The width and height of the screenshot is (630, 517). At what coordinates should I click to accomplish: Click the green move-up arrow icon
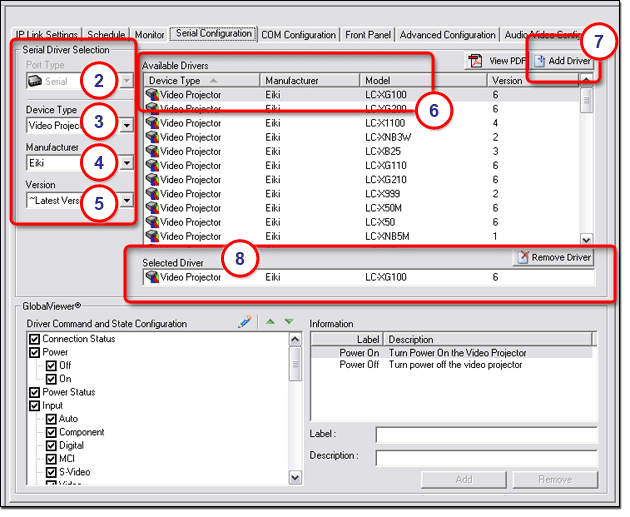(268, 322)
